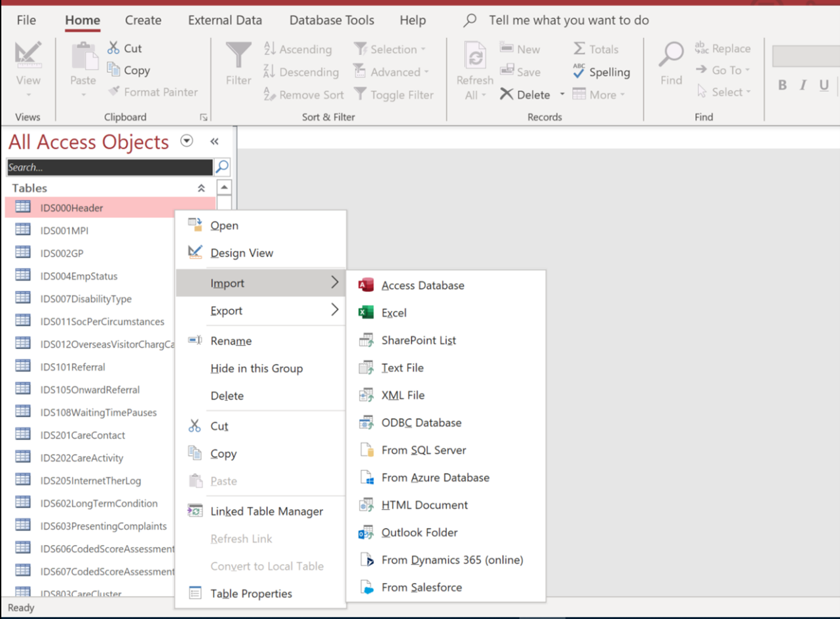Open the File tab
This screenshot has height=619, width=840.
26,20
